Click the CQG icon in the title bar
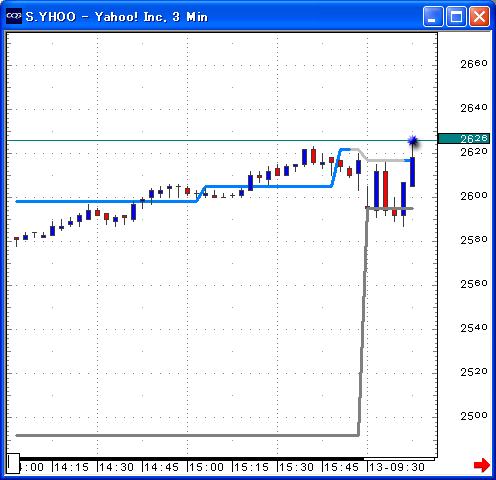Image resolution: width=496 pixels, height=480 pixels. tap(14, 16)
